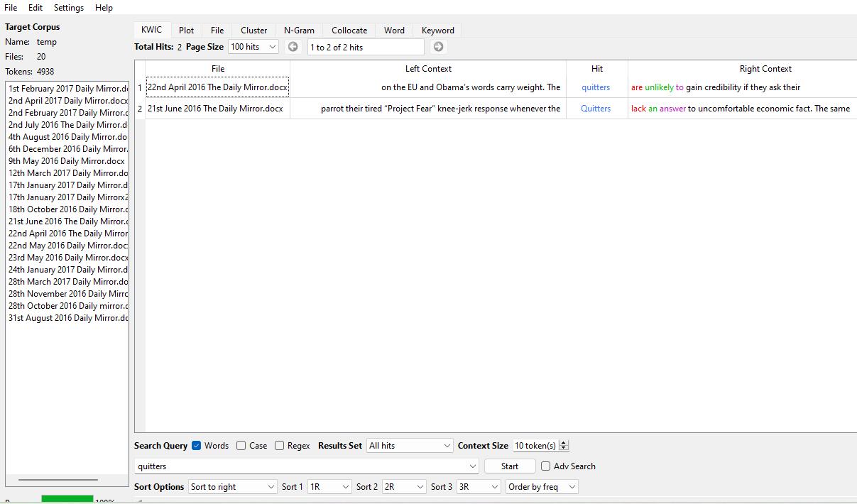Switch to the KWIC tab

(x=151, y=30)
